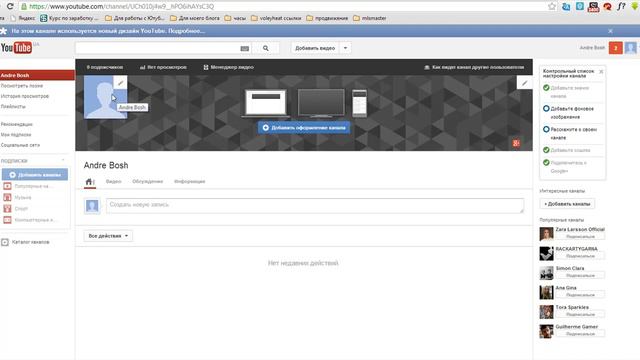
Task: Click the YouTube logo
Action: pyautogui.click(x=16, y=48)
